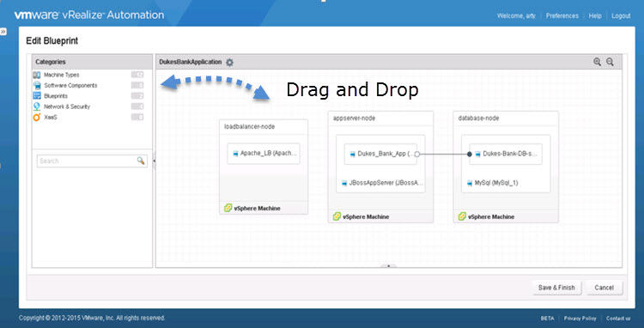Click Blueprints count badge
Image resolution: width=644 pixels, height=328 pixels.
coord(137,96)
